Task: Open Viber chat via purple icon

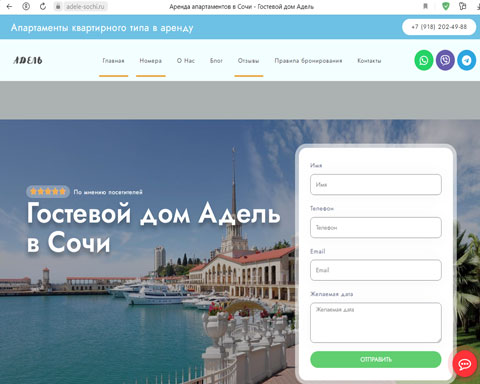Action: (x=445, y=60)
